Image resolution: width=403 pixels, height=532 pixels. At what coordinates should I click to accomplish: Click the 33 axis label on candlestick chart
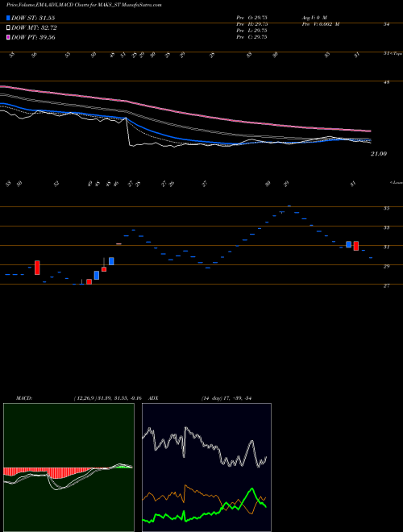386,227
